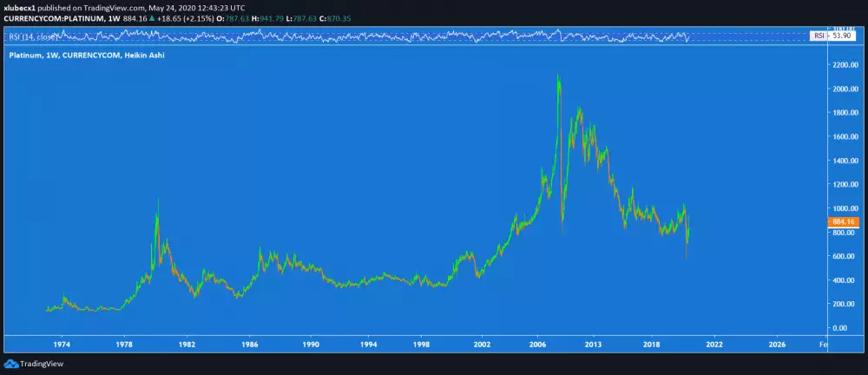Viewport: 868px width, 375px height.
Task: Click the 1986 label on time axis
Action: pos(248,345)
